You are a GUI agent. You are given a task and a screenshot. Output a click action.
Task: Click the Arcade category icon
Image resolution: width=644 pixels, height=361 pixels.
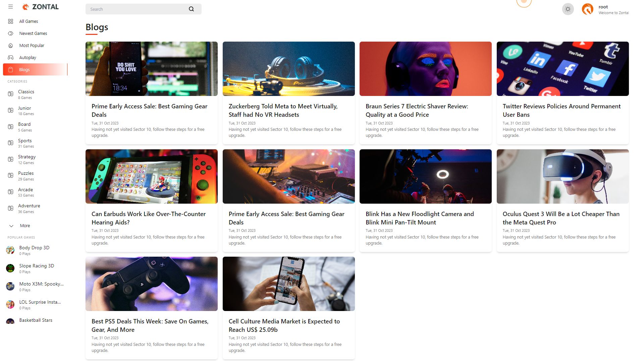pos(11,192)
